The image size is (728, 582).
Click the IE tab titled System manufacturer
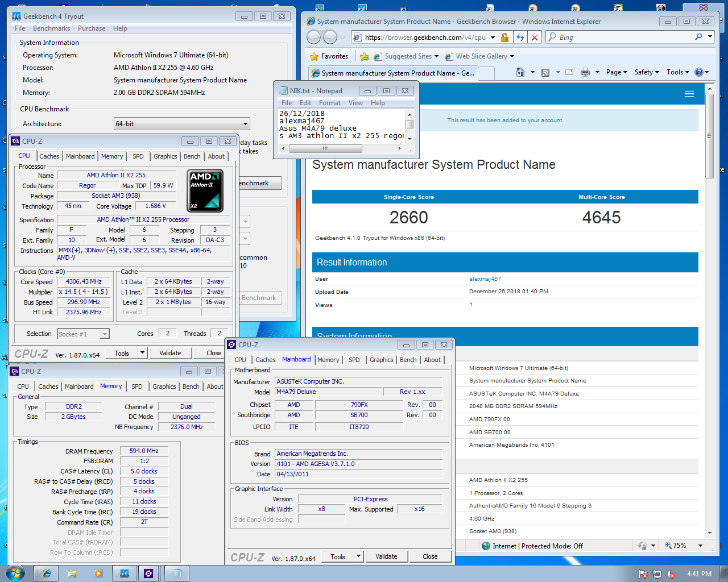[x=394, y=73]
